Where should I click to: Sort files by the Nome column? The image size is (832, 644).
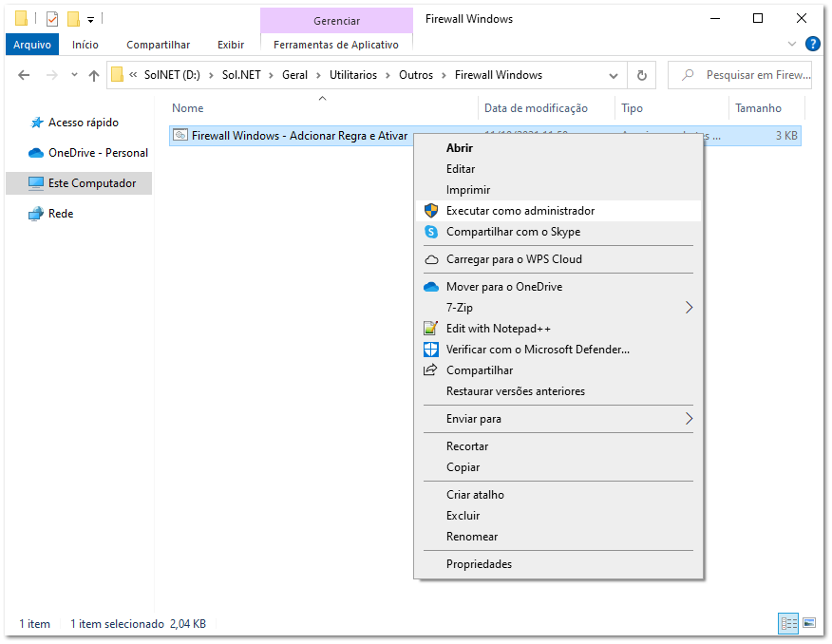[188, 108]
